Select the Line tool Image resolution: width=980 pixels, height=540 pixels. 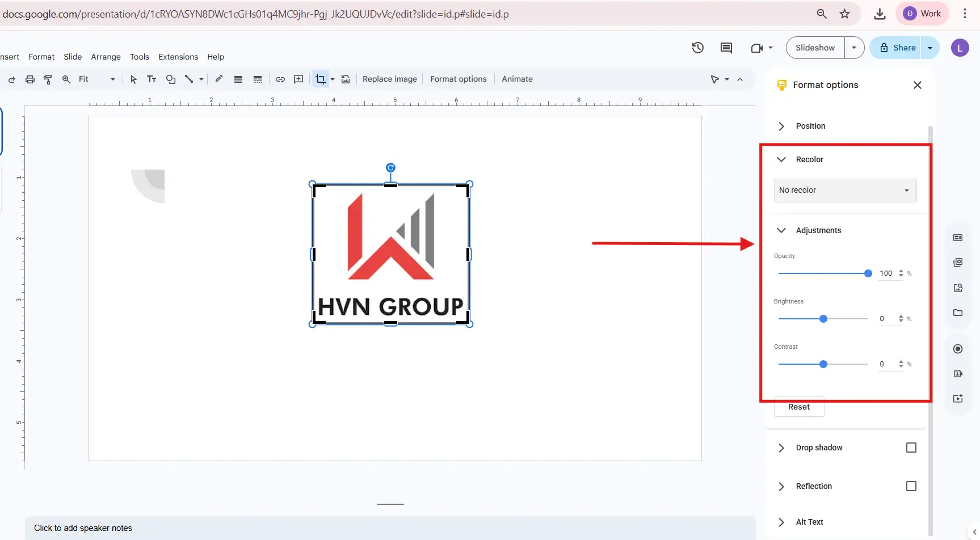[189, 79]
